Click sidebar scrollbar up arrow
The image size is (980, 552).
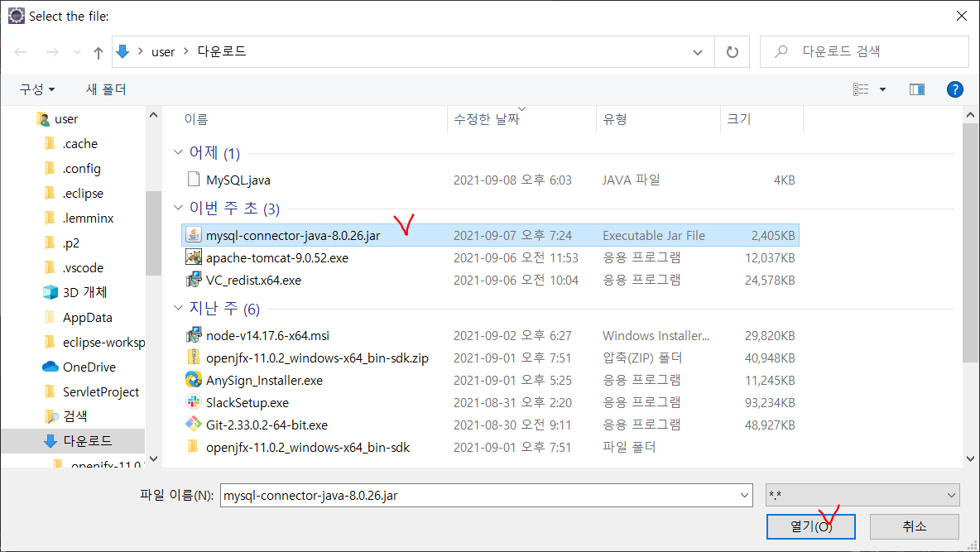point(154,115)
